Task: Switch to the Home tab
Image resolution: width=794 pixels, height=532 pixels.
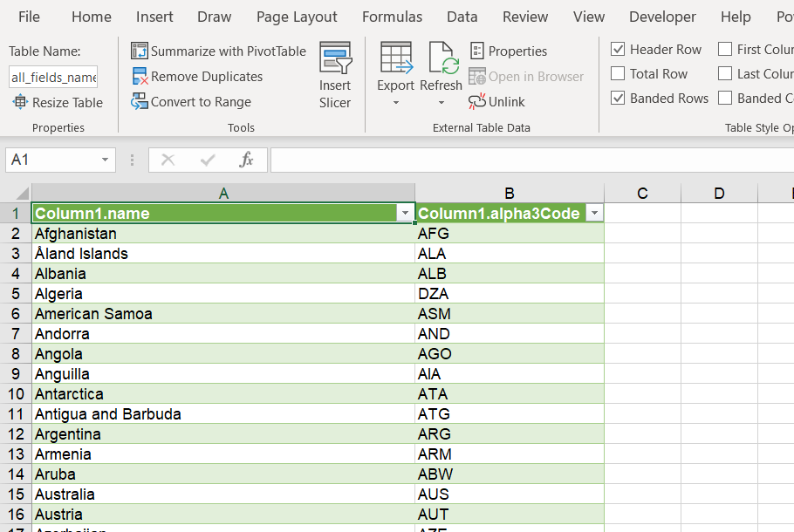Action: (x=91, y=17)
